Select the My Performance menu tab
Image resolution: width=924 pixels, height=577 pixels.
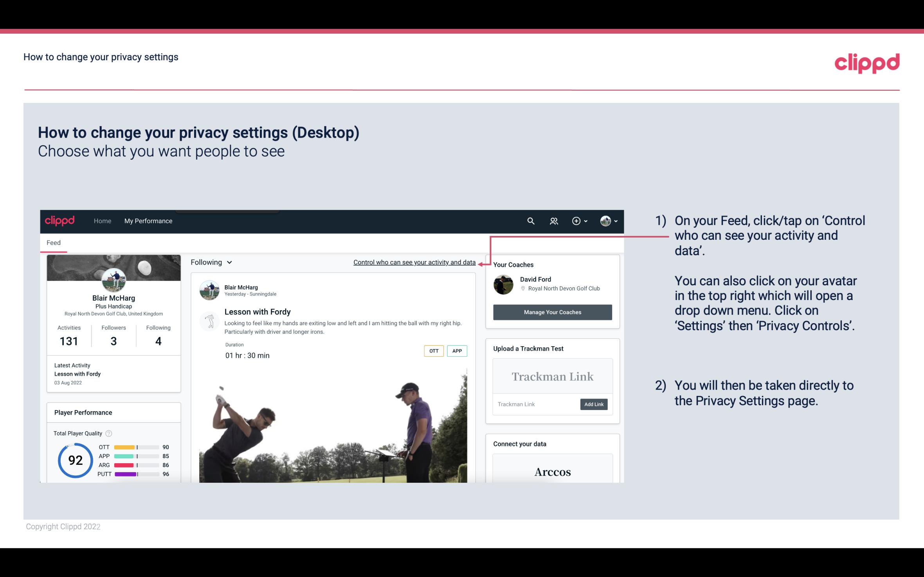pos(148,221)
